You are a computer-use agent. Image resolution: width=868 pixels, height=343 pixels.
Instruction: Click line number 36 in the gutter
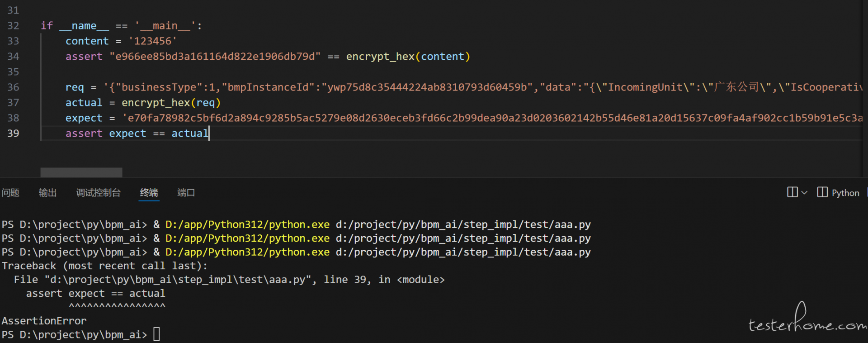(x=13, y=87)
